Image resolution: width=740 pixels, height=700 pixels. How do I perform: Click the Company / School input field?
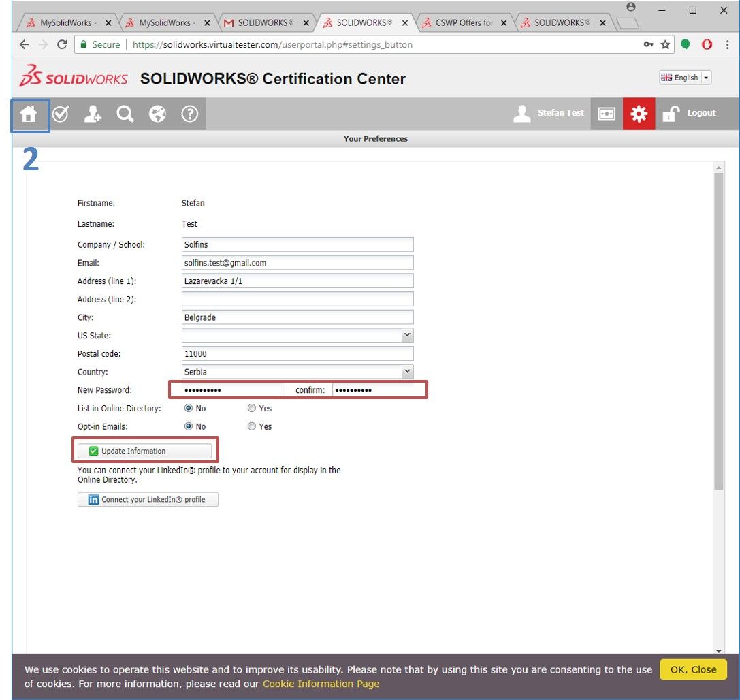(297, 244)
